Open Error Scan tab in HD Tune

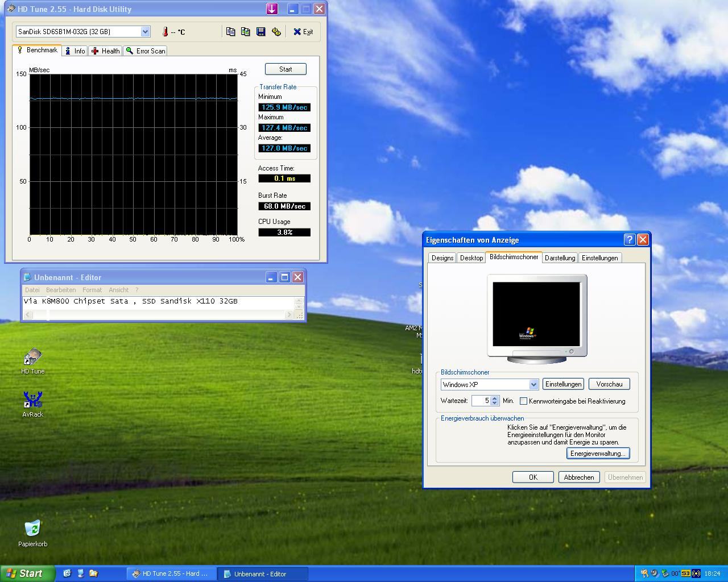pos(145,51)
